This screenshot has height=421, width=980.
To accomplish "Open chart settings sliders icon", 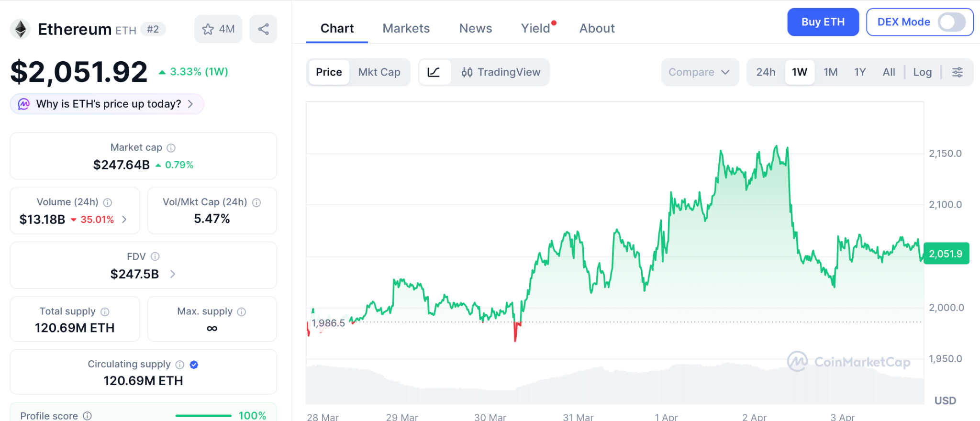I will (x=958, y=72).
